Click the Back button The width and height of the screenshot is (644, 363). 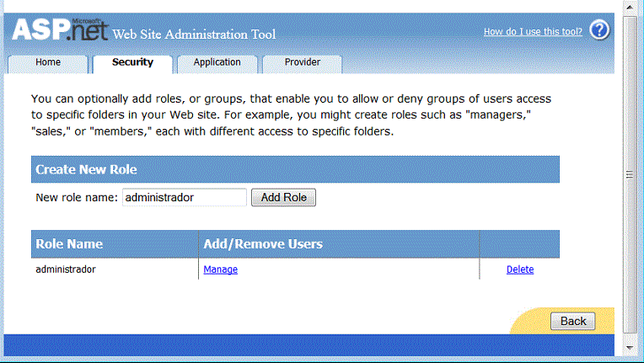(573, 321)
